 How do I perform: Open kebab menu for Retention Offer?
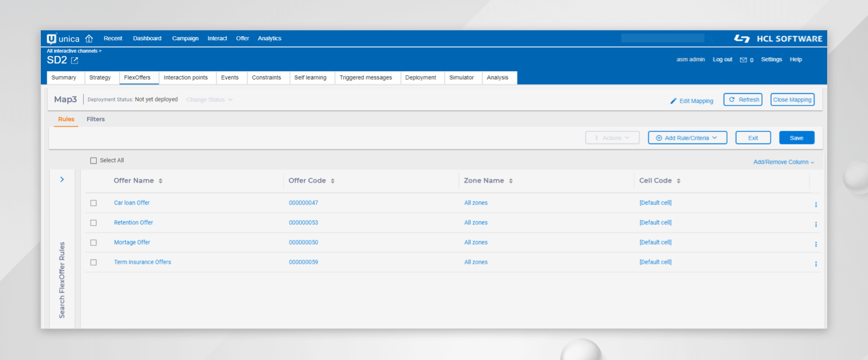[815, 224]
